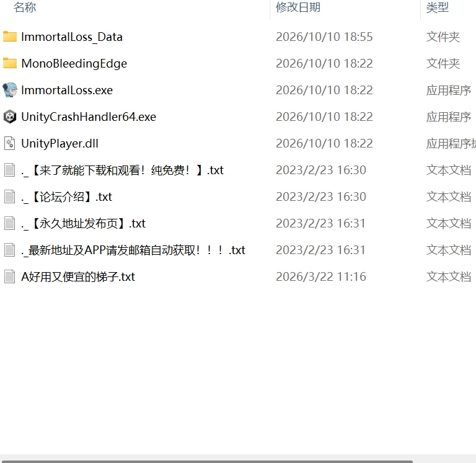The width and height of the screenshot is (476, 463).
Task: Click document icon of 论坛介绍 txt file
Action: [10, 196]
